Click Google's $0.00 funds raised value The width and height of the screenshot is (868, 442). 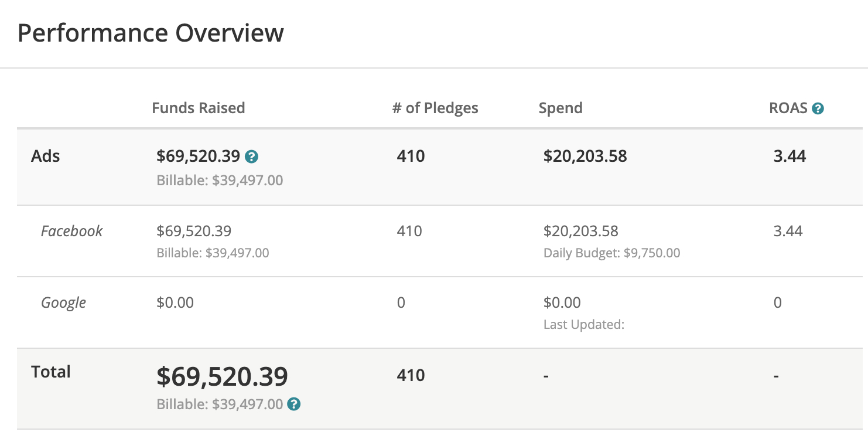[175, 302]
